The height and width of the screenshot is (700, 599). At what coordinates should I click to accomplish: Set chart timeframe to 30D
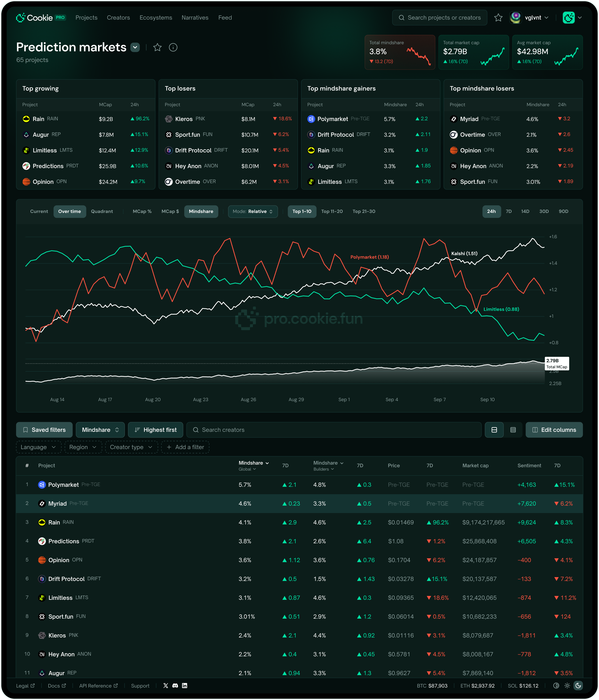click(544, 212)
